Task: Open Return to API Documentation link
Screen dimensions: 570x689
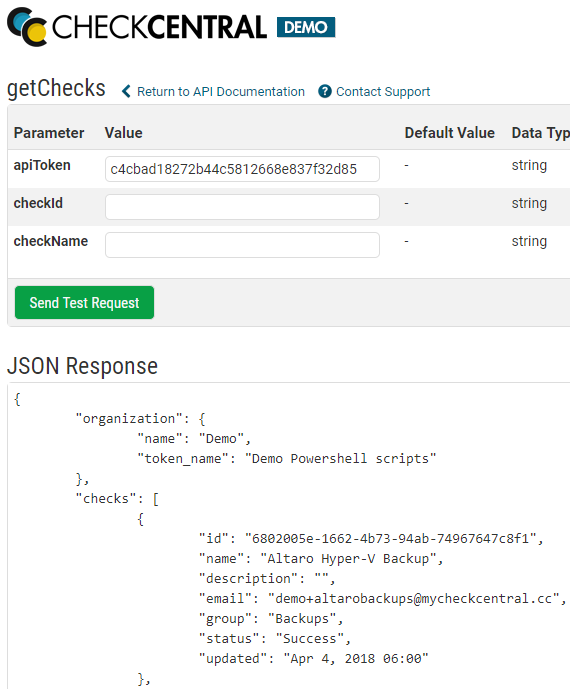Action: [221, 91]
